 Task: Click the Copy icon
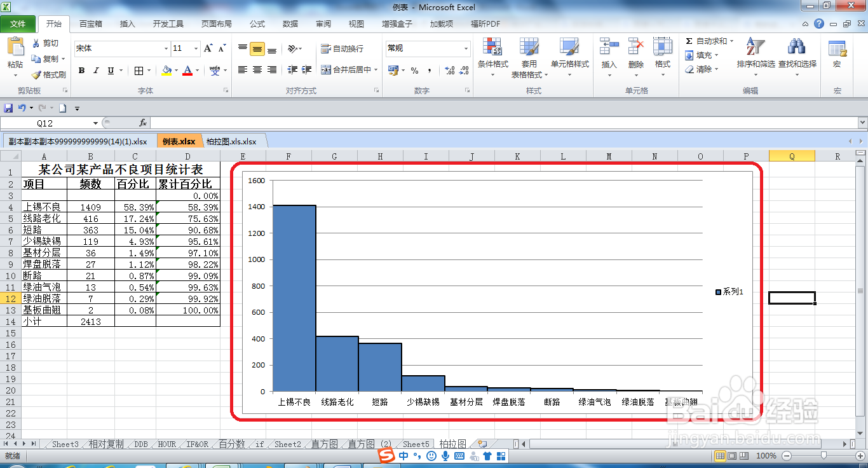click(x=36, y=59)
